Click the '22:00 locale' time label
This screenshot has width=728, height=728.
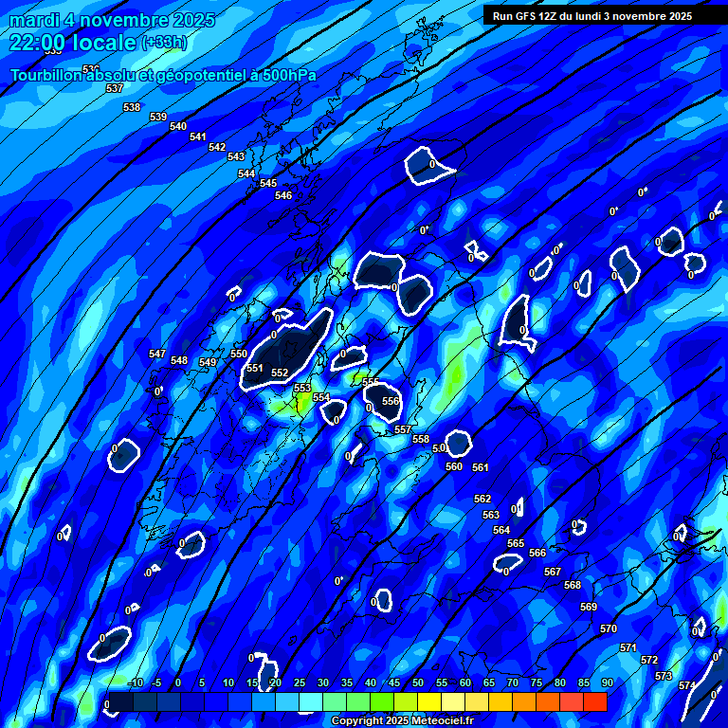73,43
